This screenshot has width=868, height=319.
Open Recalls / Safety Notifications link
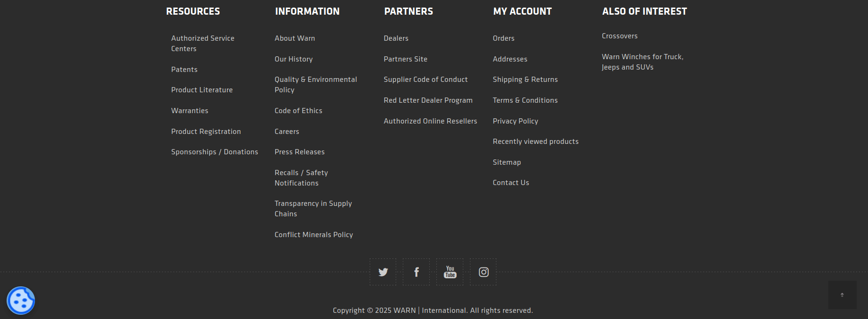tap(301, 178)
